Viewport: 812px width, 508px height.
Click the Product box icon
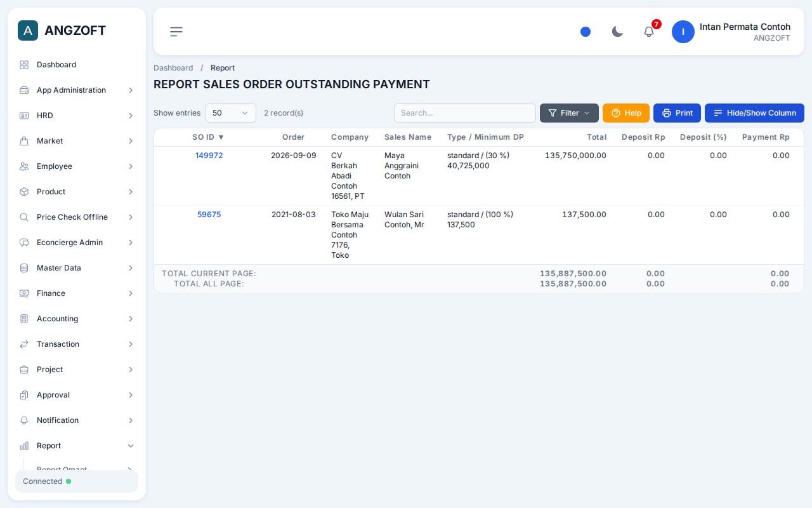pos(24,192)
